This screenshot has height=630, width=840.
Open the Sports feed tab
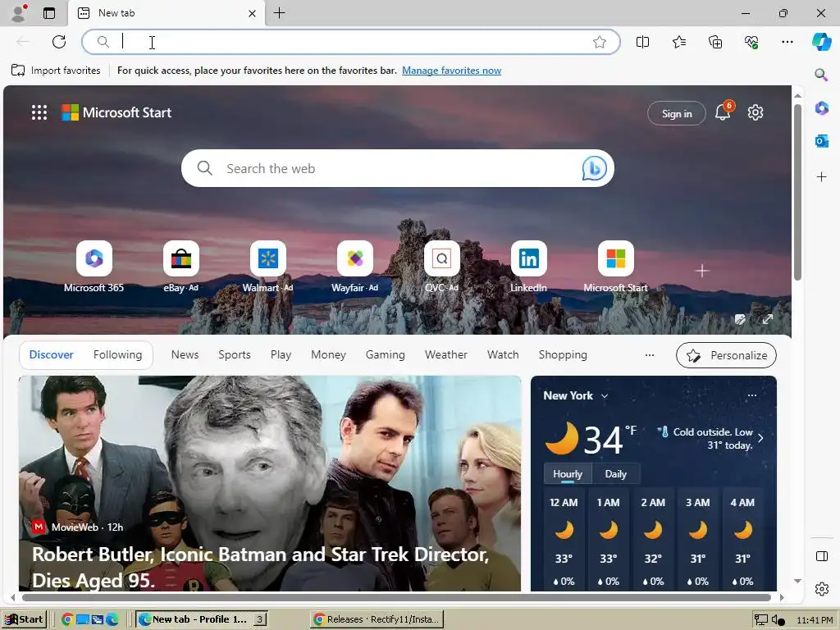pyautogui.click(x=234, y=354)
